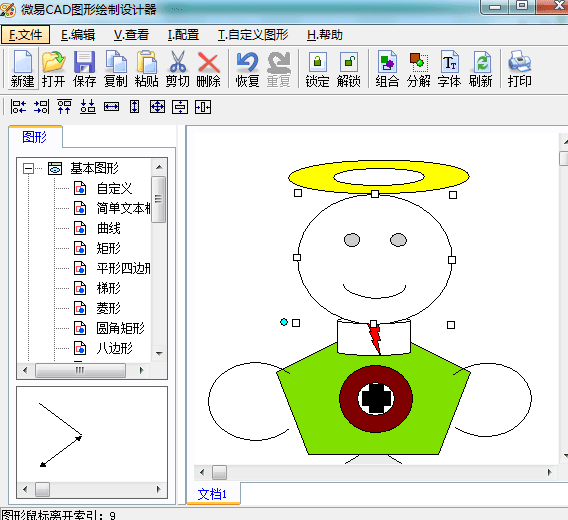
Task: Click the red lightning tie shape
Action: (375, 339)
